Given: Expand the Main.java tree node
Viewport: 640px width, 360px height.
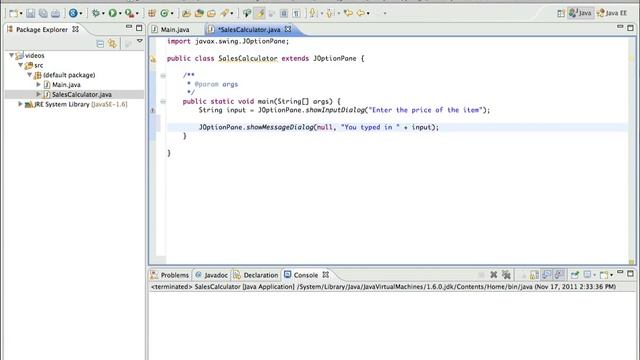Looking at the screenshot, I should point(38,84).
